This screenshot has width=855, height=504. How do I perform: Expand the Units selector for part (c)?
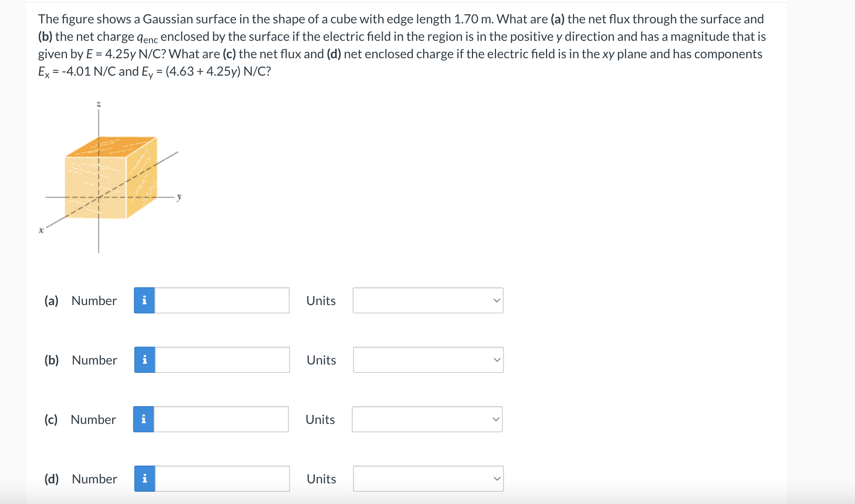427,419
